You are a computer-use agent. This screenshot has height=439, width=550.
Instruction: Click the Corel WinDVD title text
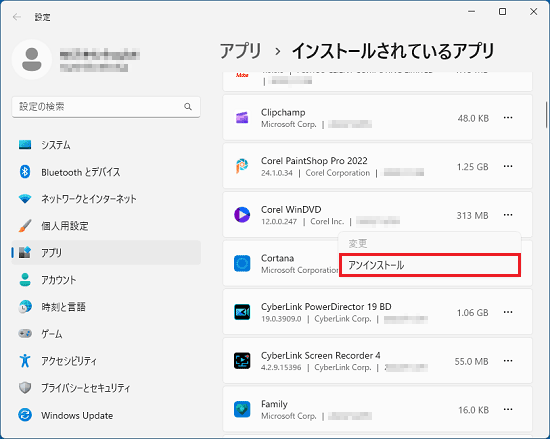[291, 209]
